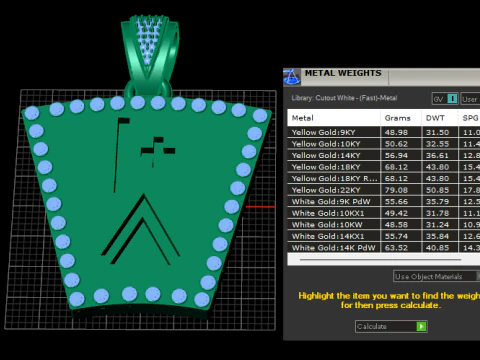Click grams value 55.74
Screen dimensions: 480x360
(396, 236)
